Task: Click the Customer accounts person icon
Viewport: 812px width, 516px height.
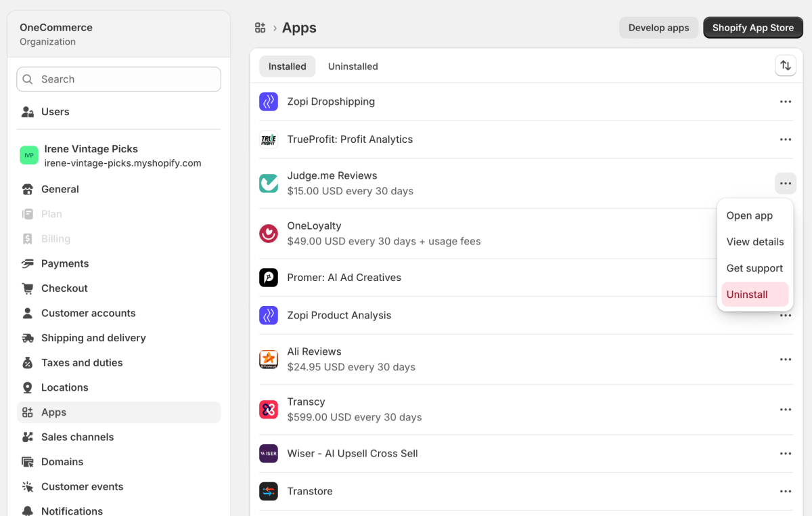Action: [x=28, y=314]
